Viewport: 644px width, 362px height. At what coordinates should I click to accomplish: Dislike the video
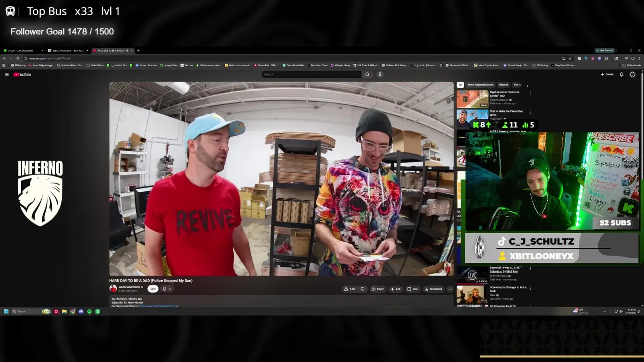[362, 289]
